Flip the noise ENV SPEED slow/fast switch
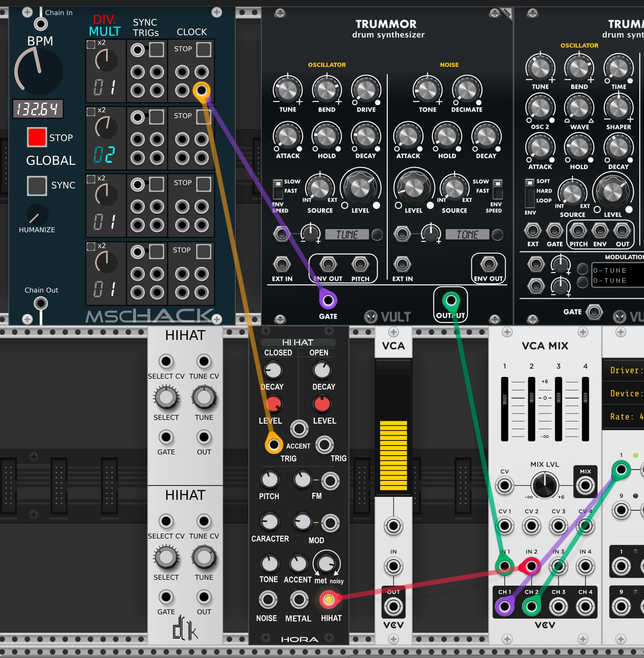The width and height of the screenshot is (644, 658). [x=498, y=189]
